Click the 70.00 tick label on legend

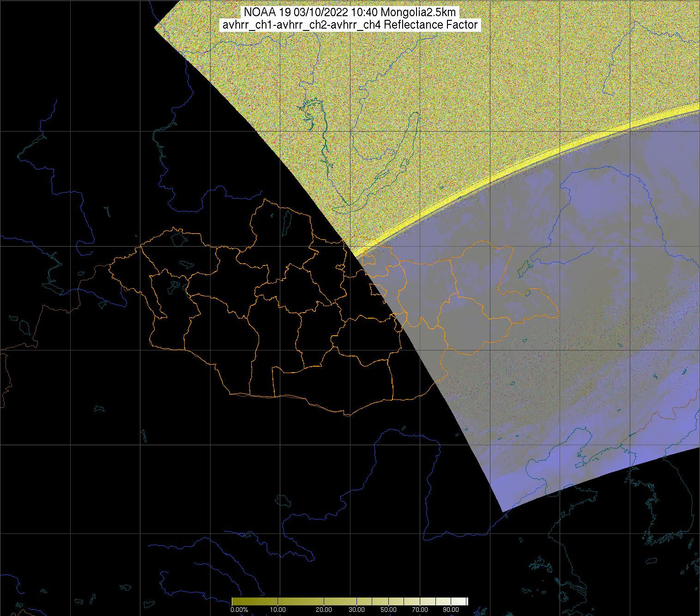418,610
